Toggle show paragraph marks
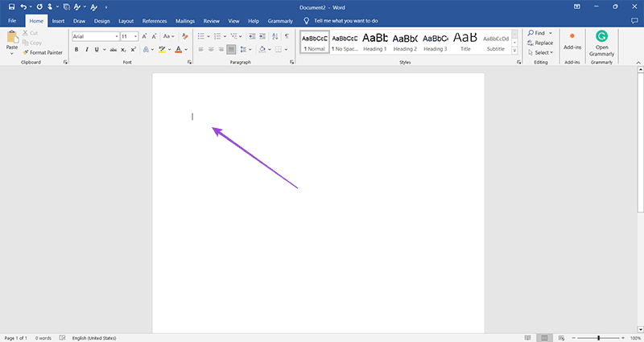 pyautogui.click(x=287, y=36)
